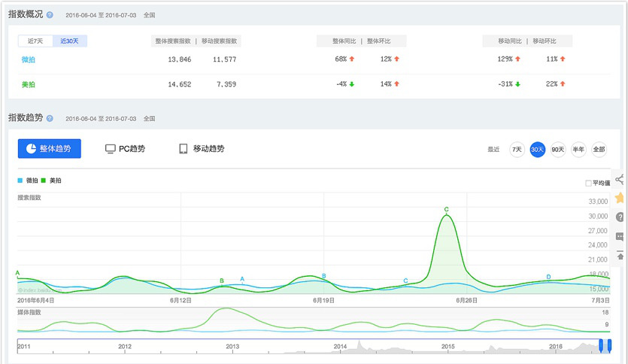Choose the 半年 time range
Screen dimensions: 628x364
point(578,150)
